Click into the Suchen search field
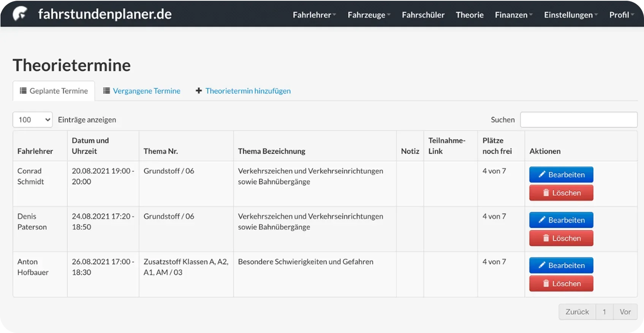This screenshot has height=333, width=644. coord(578,120)
